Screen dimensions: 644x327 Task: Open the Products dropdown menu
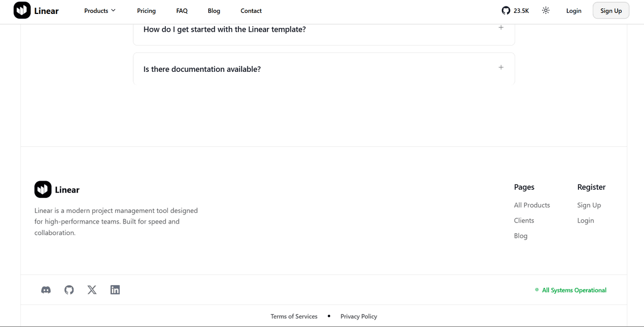(99, 10)
